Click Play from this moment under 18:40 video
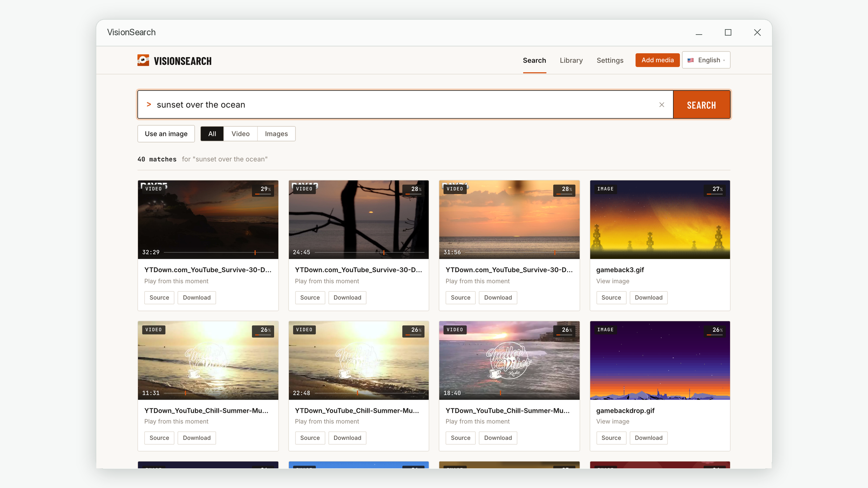The image size is (868, 488). point(477,422)
